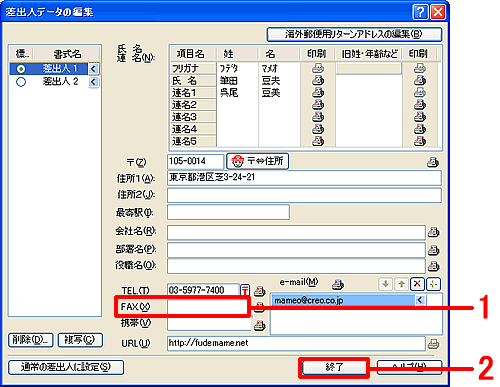The width and height of the screenshot is (500, 387).
Task: Toggle print icon for 連名1 name row
Action: tap(318, 92)
